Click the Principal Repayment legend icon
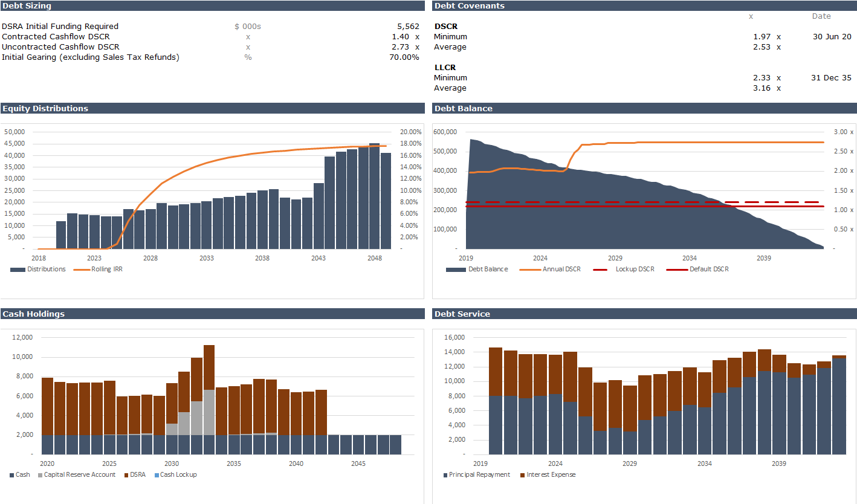The width and height of the screenshot is (857, 504). [445, 474]
